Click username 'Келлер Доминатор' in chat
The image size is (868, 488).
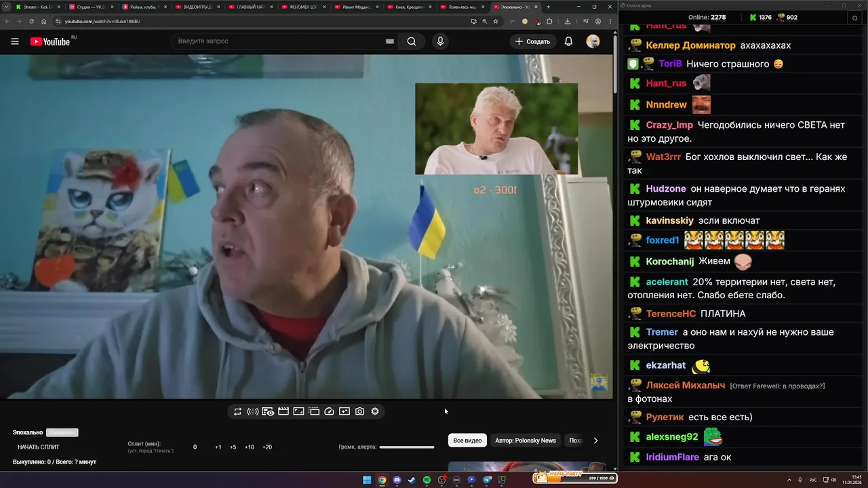click(x=690, y=45)
